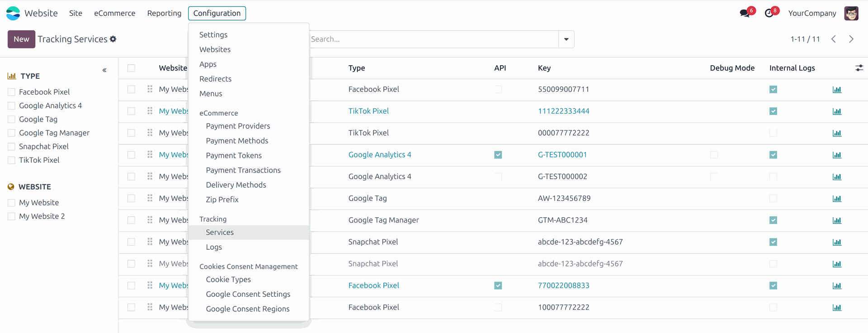Open the YourCompany switcher
This screenshot has height=333, width=868.
pyautogui.click(x=812, y=13)
